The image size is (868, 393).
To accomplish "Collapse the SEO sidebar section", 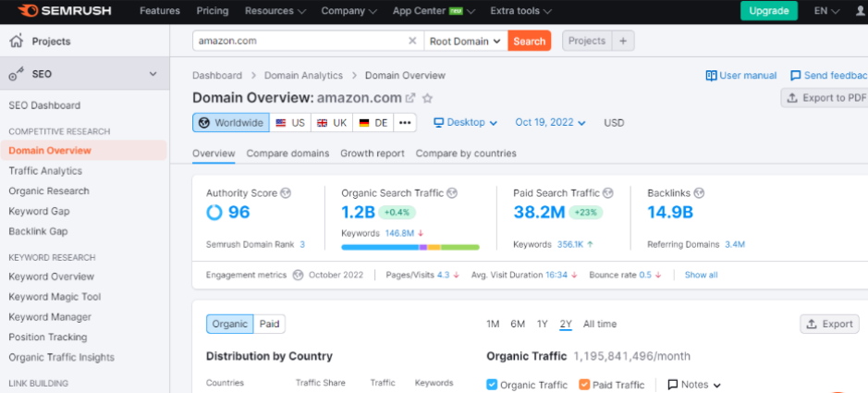I will click(x=153, y=74).
